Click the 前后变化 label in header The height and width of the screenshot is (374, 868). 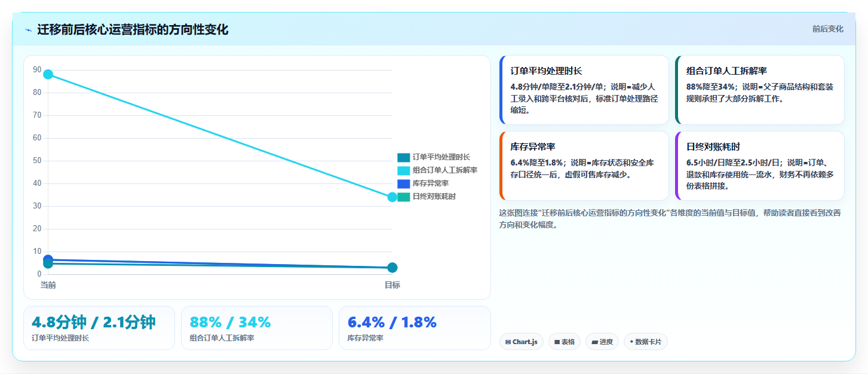[827, 29]
